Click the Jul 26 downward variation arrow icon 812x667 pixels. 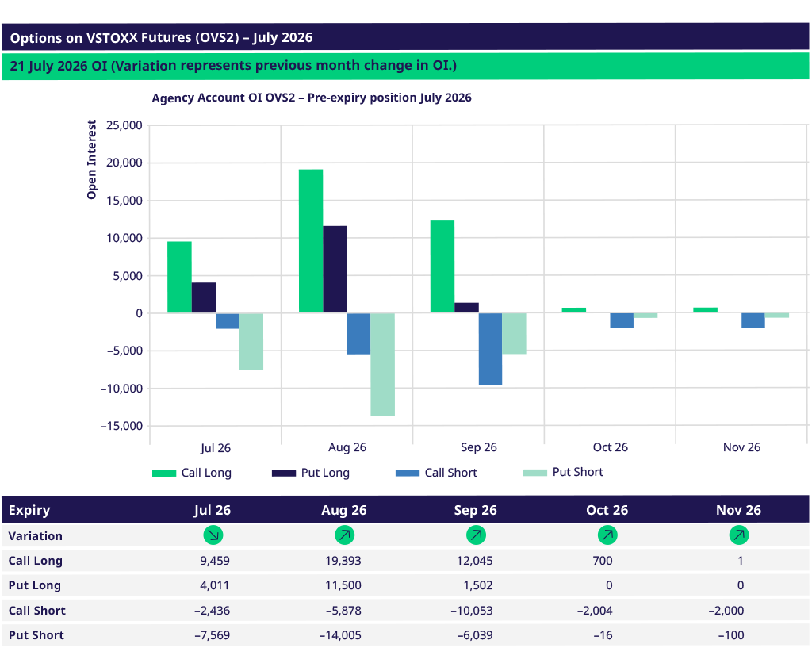click(213, 535)
